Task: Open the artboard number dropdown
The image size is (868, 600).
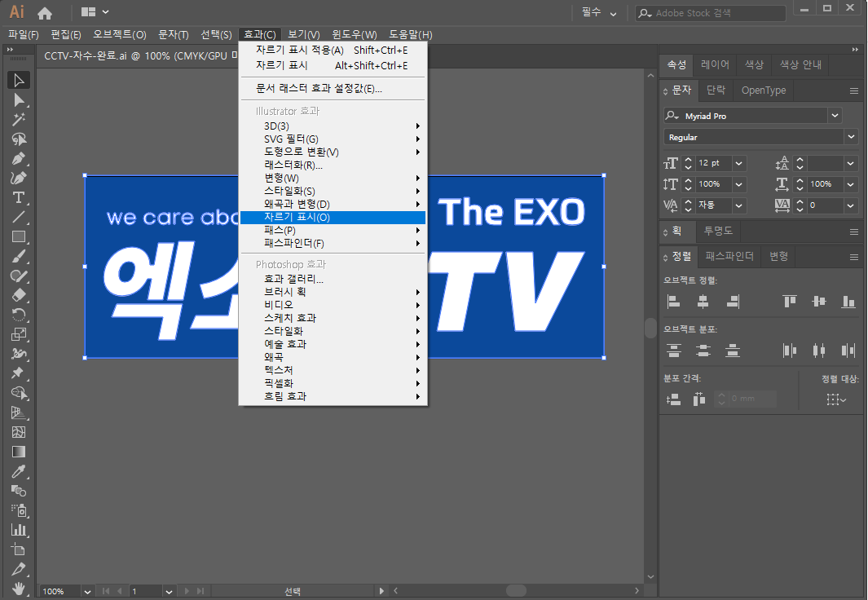Action: pos(169,591)
